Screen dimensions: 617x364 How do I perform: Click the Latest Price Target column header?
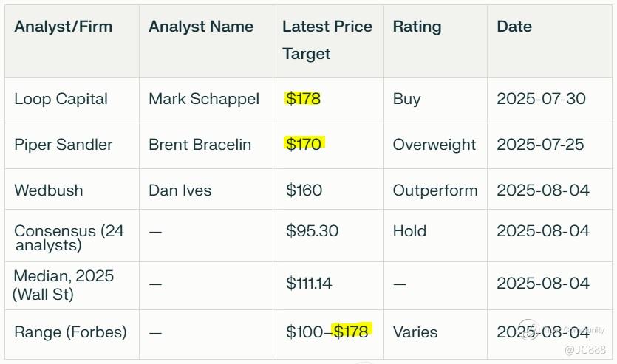tap(327, 40)
